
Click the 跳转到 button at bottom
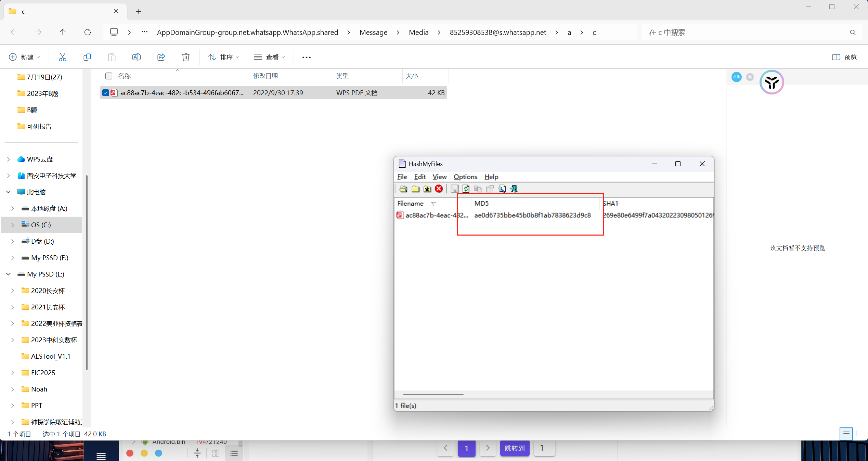515,448
